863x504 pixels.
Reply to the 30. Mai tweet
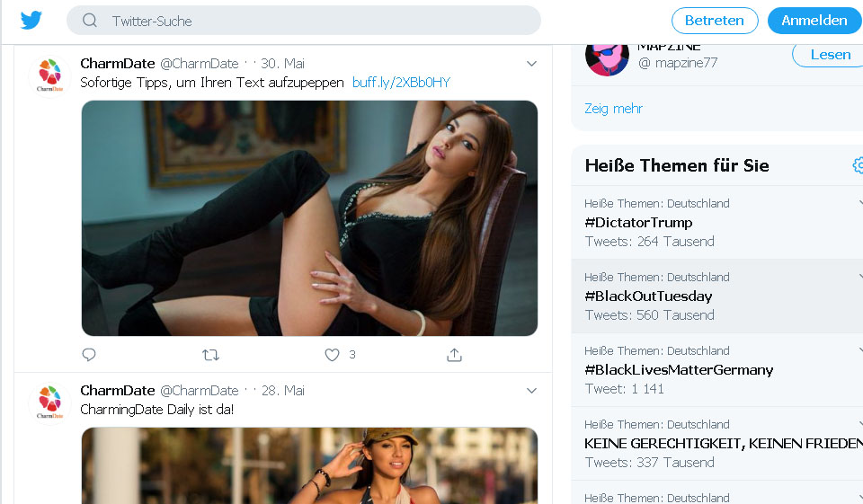[x=89, y=355]
